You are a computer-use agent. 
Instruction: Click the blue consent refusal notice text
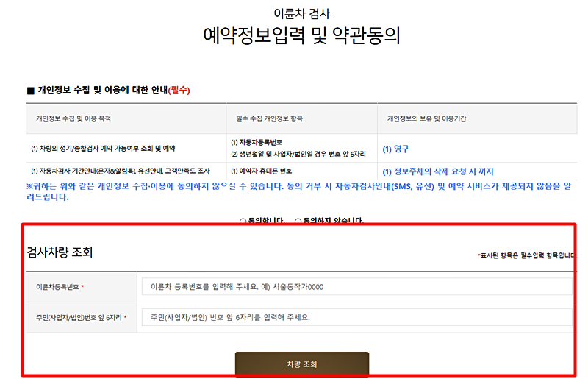[299, 191]
